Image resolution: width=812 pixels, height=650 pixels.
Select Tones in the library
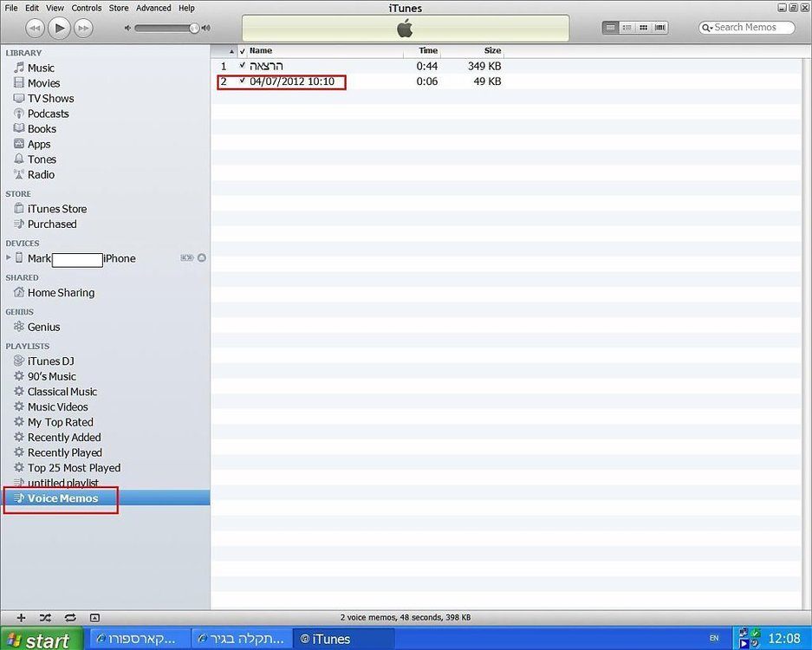(x=42, y=159)
